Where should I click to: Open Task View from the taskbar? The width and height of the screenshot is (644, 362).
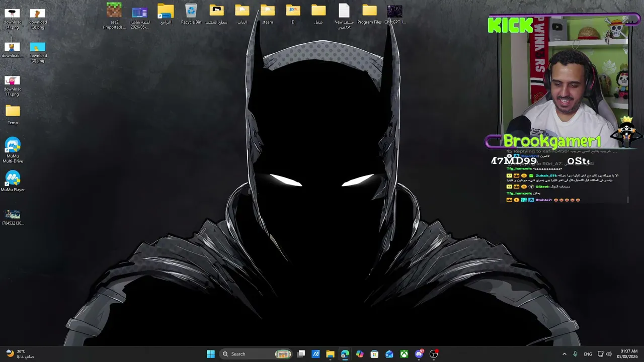click(301, 354)
